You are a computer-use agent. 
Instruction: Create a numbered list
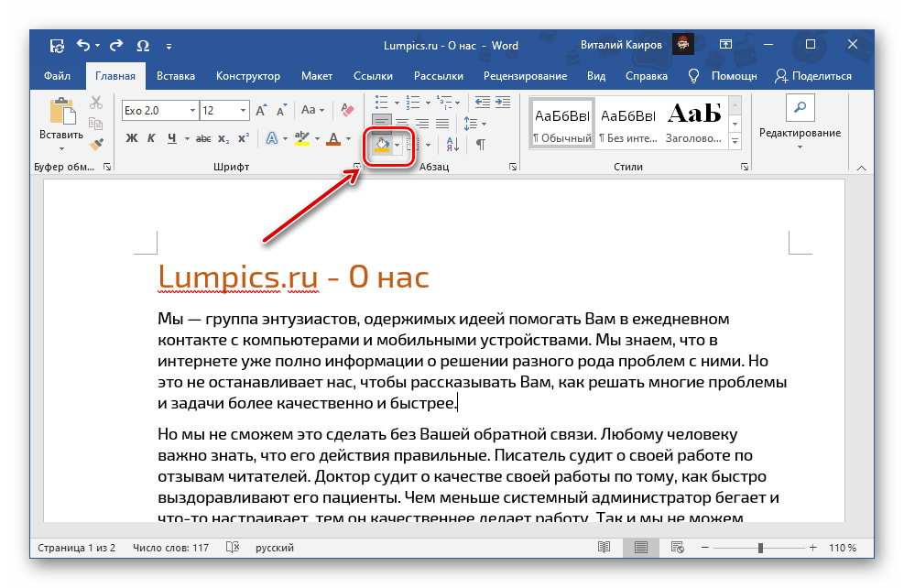(x=413, y=103)
